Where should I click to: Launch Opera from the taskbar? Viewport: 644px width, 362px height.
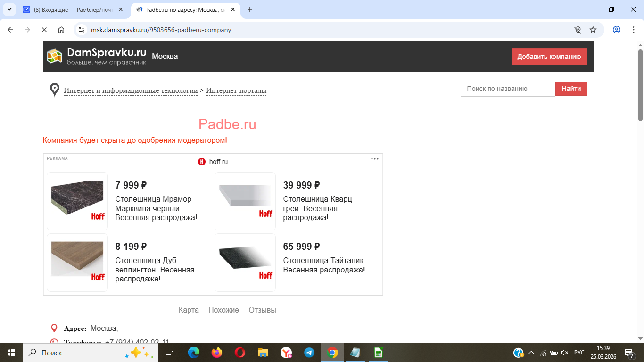point(239,353)
